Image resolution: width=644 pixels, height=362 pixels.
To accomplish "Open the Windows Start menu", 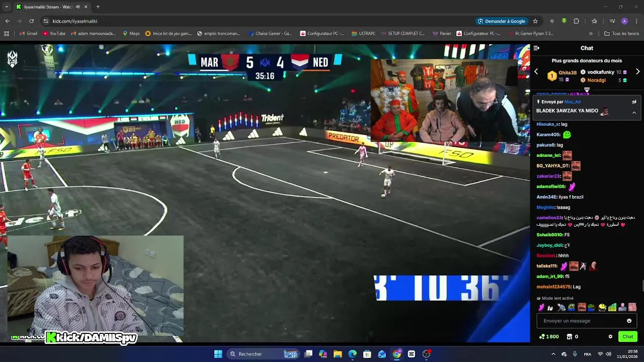I will tap(218, 354).
